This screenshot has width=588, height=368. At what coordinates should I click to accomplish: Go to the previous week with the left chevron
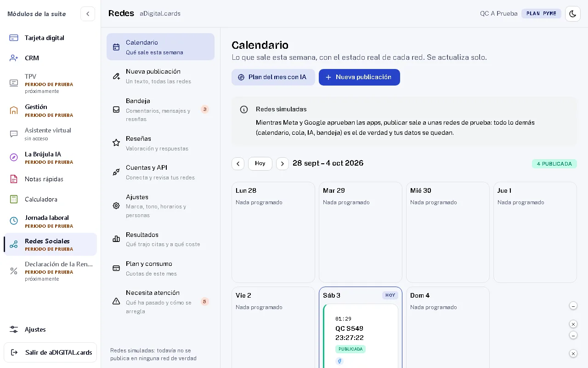tap(238, 163)
